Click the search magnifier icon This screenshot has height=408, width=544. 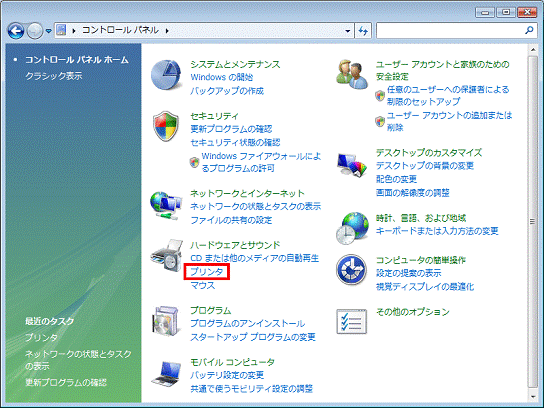[x=529, y=31]
